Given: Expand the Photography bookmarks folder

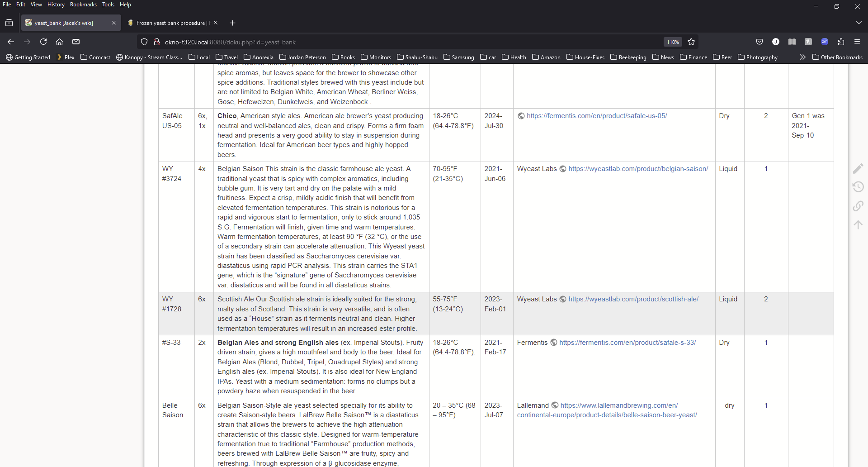Looking at the screenshot, I should [758, 57].
